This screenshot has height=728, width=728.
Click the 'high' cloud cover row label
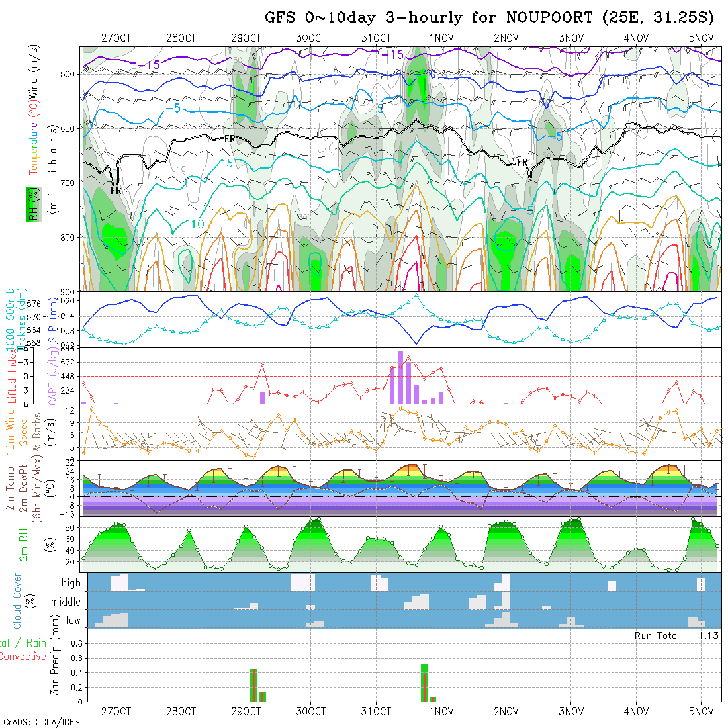pos(71,583)
